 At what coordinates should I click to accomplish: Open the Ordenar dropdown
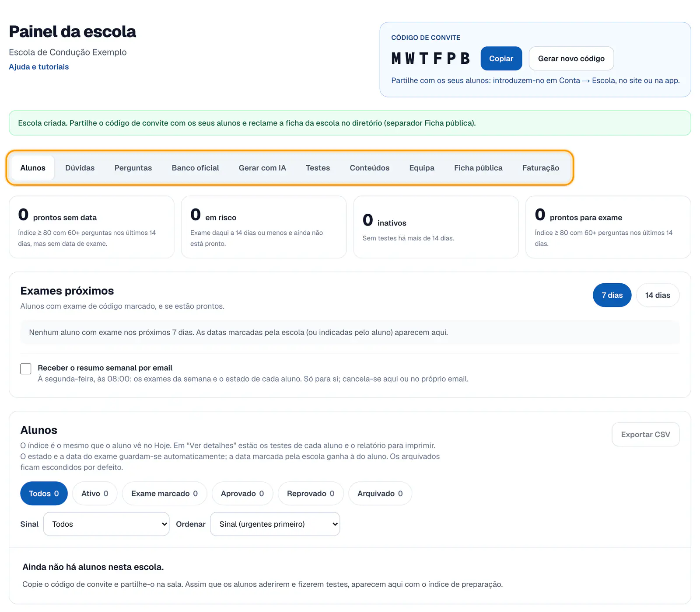click(275, 524)
